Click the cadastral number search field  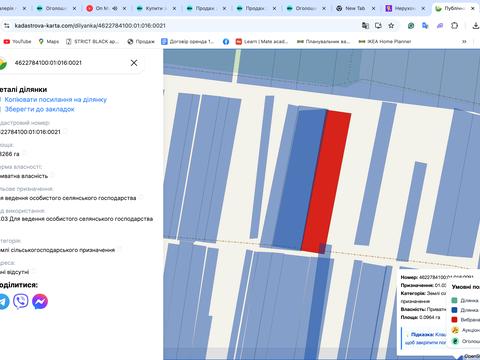[70, 63]
